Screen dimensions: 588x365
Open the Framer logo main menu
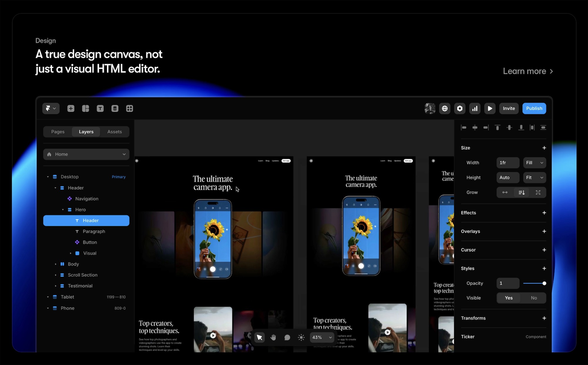[x=51, y=108]
